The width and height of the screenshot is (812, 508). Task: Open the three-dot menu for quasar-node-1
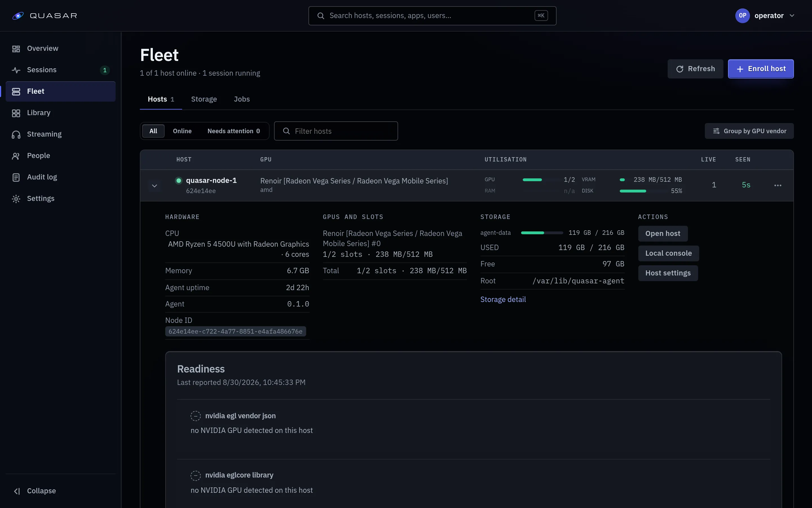778,185
